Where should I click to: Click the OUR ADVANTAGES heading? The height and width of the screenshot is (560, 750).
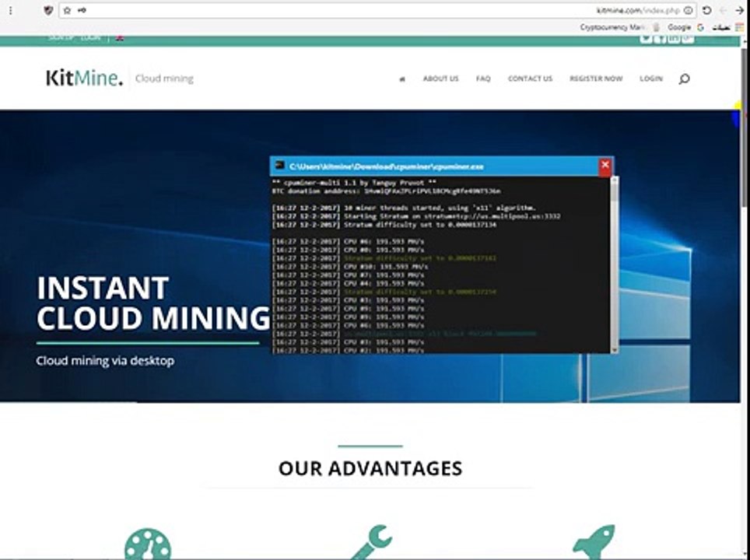[370, 468]
